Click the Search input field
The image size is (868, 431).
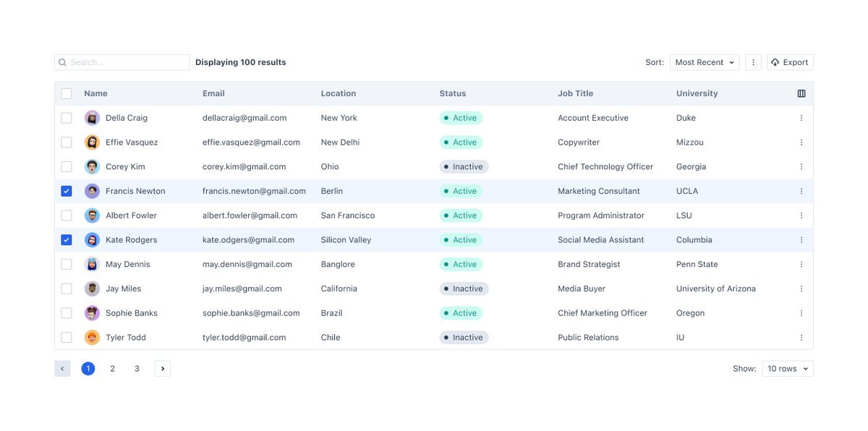(x=127, y=62)
